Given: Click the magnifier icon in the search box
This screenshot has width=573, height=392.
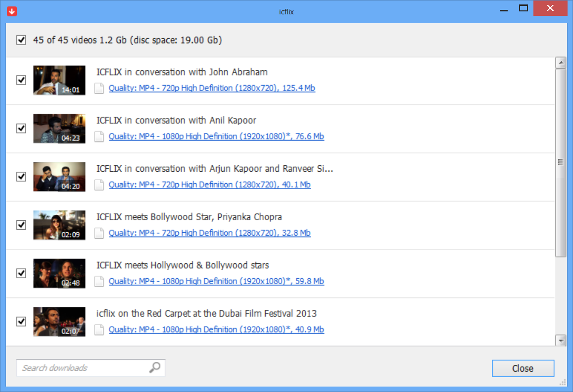Looking at the screenshot, I should (155, 367).
